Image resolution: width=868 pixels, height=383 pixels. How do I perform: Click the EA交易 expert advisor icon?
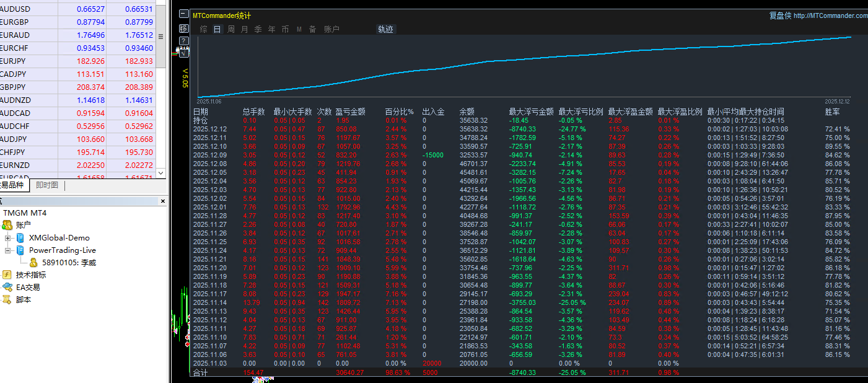(7, 287)
